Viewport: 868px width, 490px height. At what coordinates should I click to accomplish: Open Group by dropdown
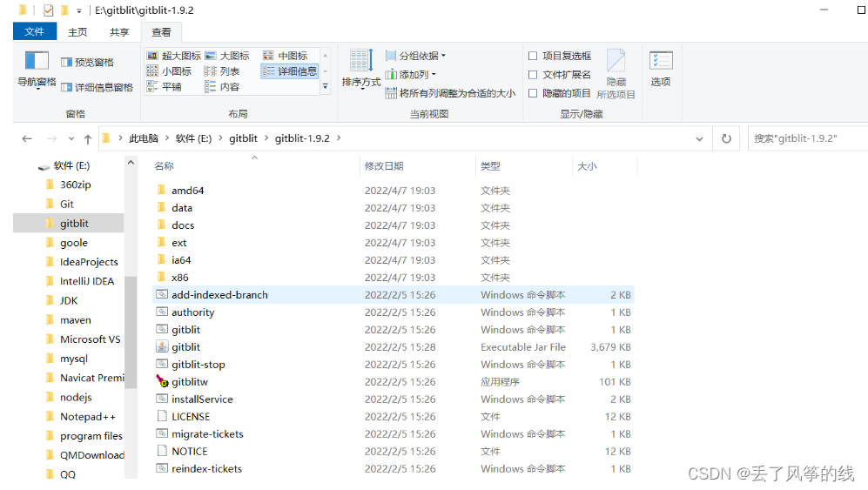416,56
